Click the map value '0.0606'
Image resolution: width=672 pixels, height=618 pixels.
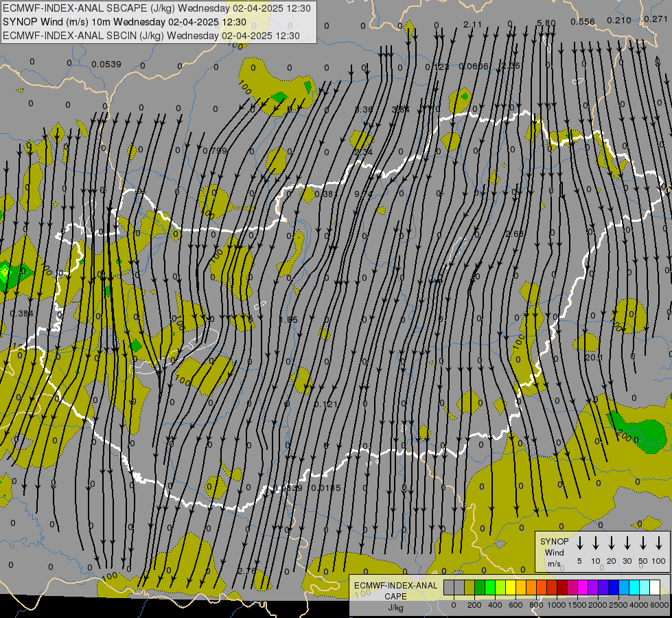(x=474, y=67)
